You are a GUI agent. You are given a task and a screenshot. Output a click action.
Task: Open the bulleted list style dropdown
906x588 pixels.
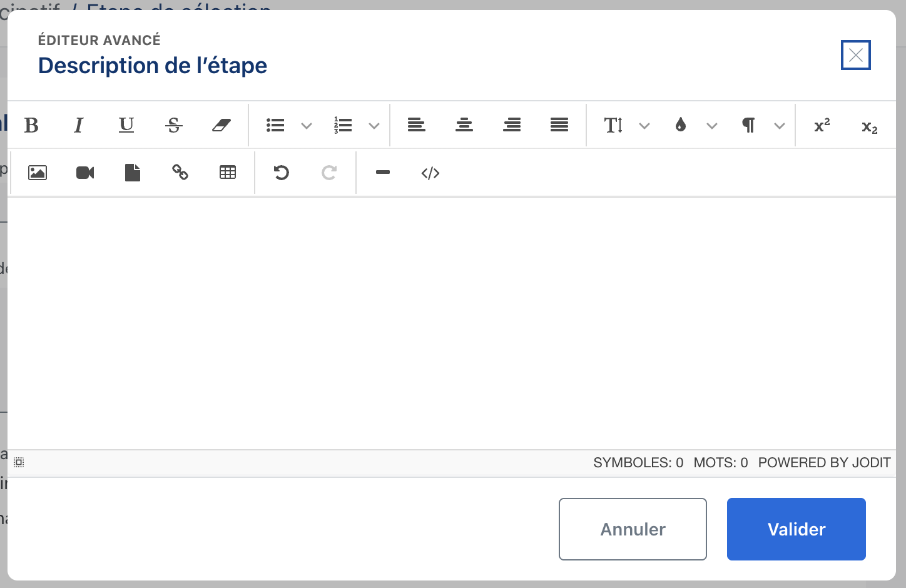(x=307, y=126)
